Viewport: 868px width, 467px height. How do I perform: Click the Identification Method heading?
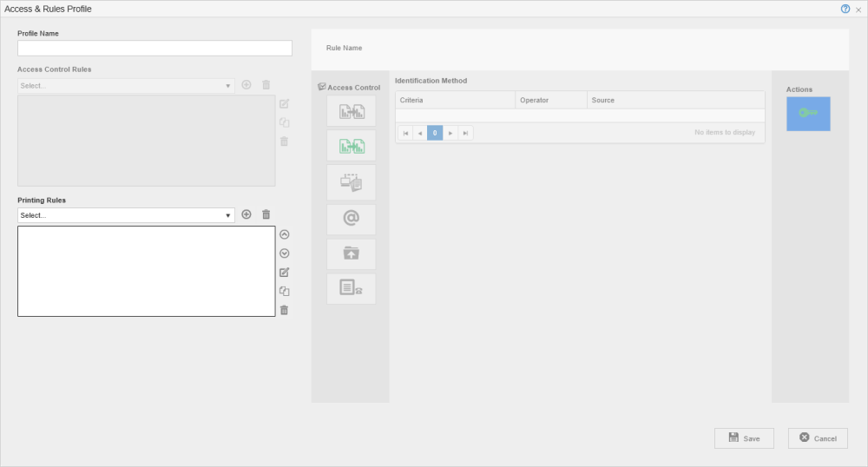point(431,81)
